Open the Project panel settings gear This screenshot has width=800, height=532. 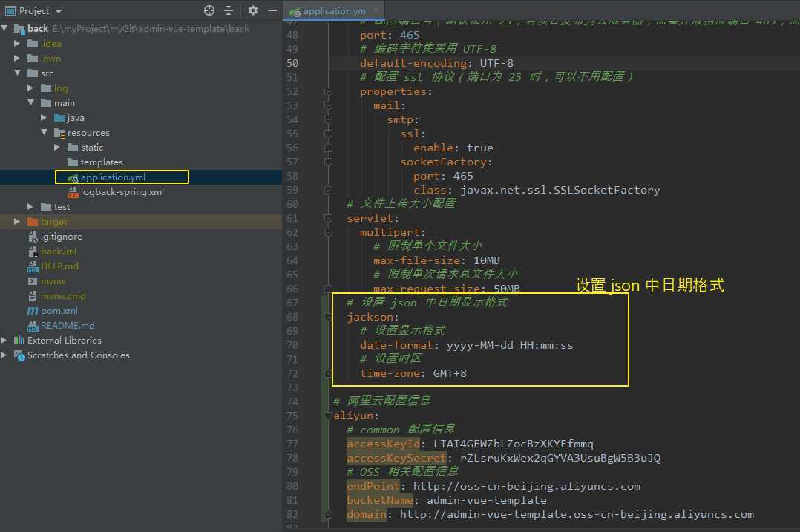[x=252, y=10]
